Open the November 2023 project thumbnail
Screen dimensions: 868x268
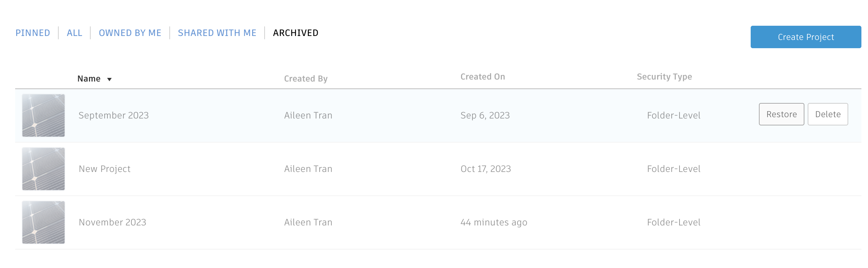pos(43,222)
